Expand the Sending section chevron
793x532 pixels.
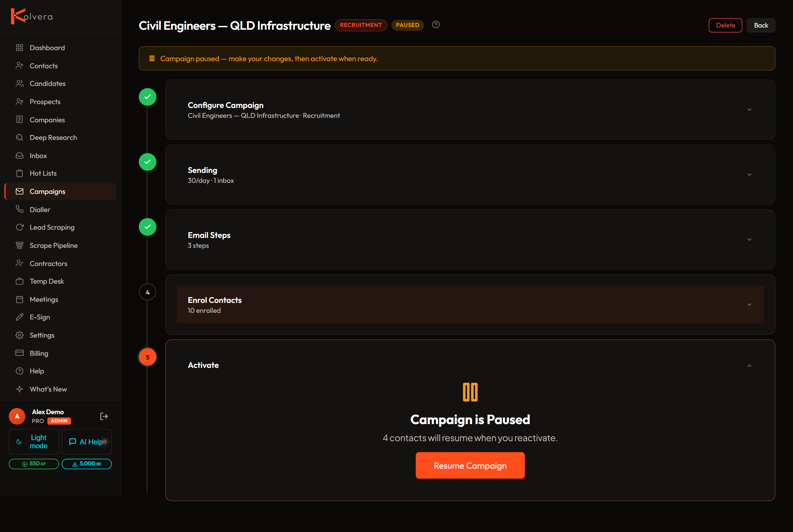(x=749, y=174)
